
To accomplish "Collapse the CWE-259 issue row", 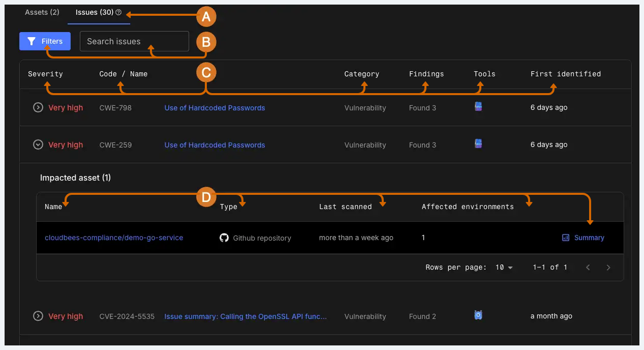I will [38, 145].
